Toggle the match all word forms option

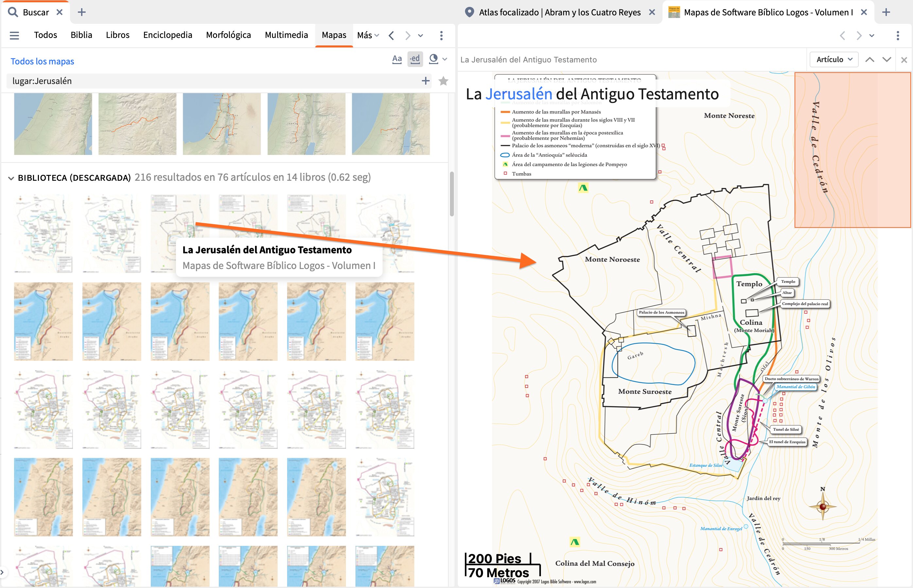point(415,59)
